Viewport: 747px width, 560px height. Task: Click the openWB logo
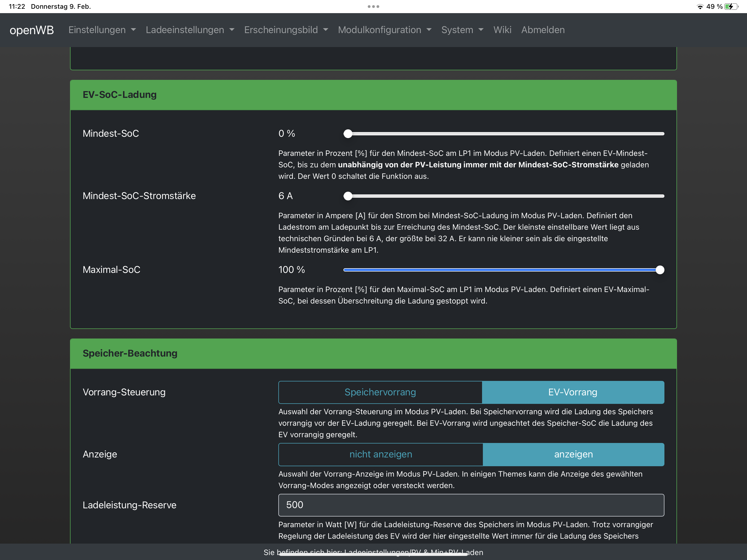coord(32,30)
